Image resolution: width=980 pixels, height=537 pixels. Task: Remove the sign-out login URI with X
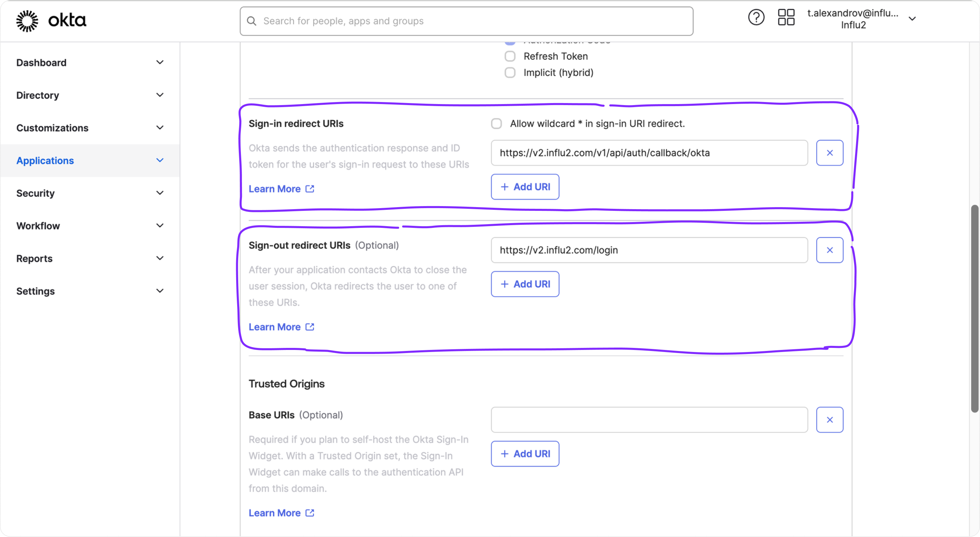[830, 250]
